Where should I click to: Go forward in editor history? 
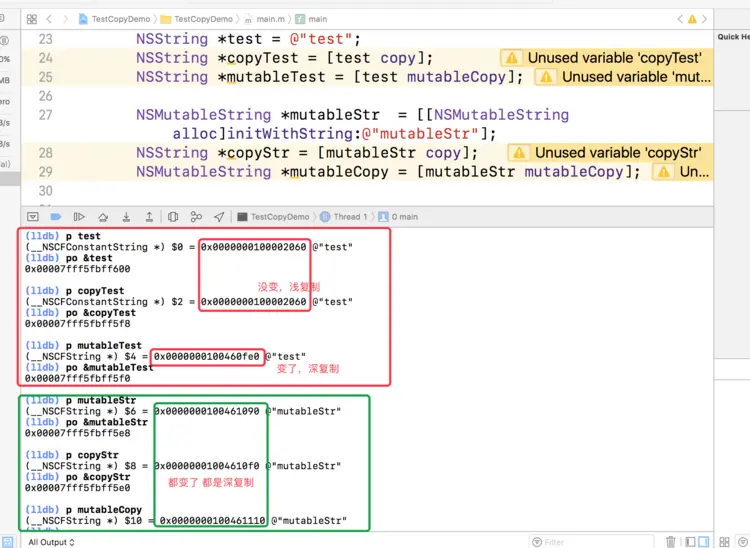click(66, 19)
